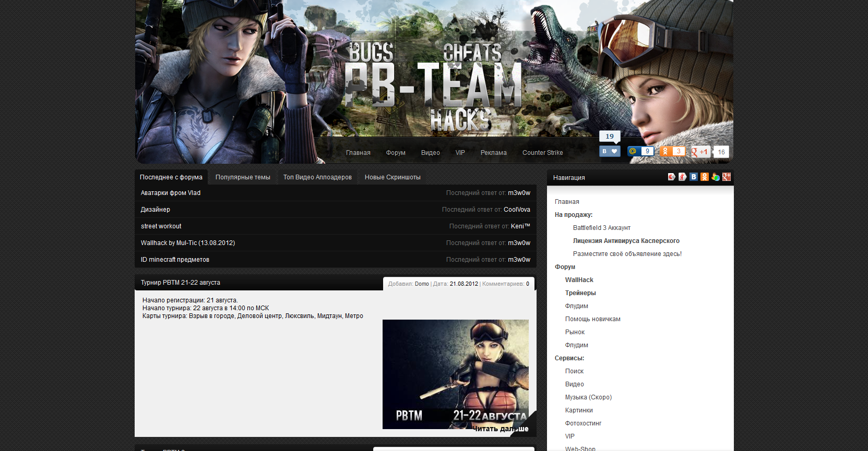Open Battlefield 3 Аккаунт sale link
Screen dimensions: 868x451
tap(602, 228)
